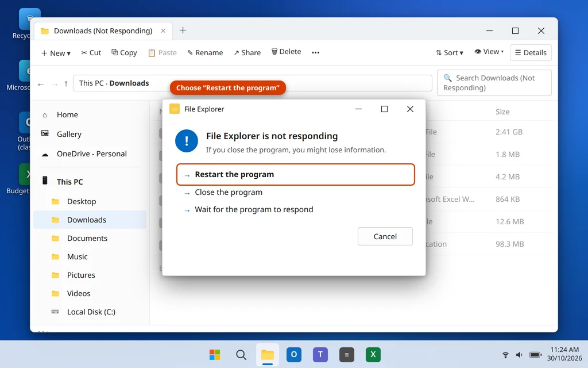Open Teams from the taskbar

click(320, 354)
